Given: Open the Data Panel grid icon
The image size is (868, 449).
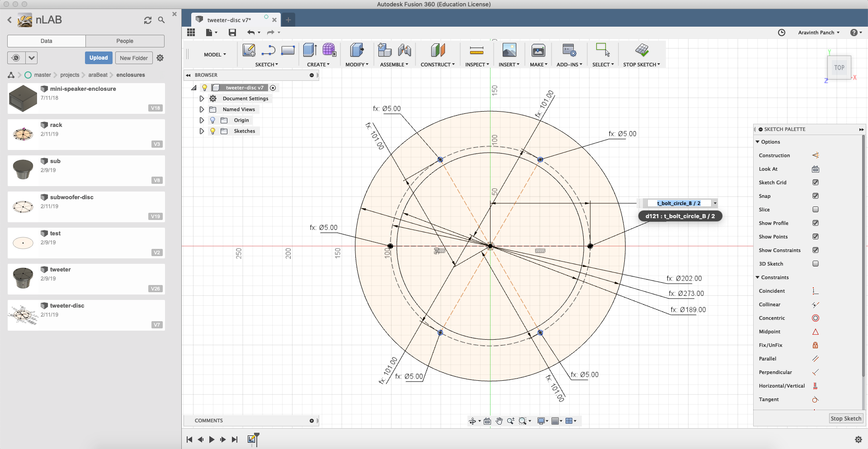Looking at the screenshot, I should tap(191, 33).
